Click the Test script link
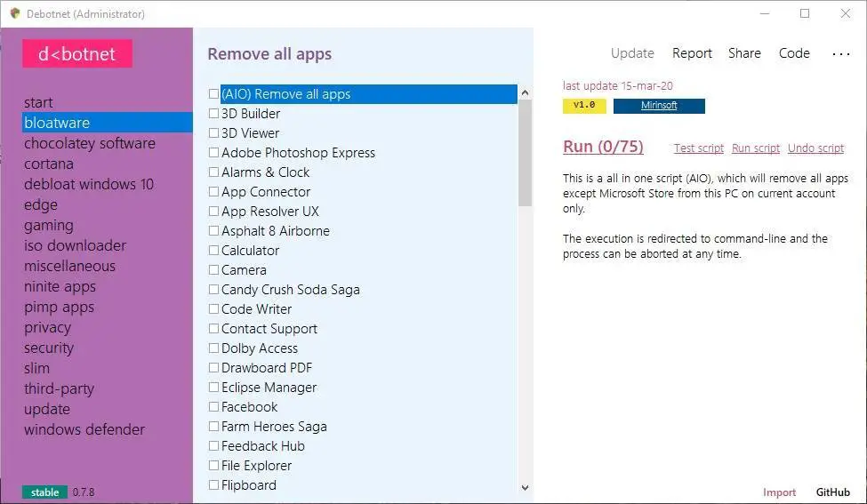867x504 pixels. 699,148
